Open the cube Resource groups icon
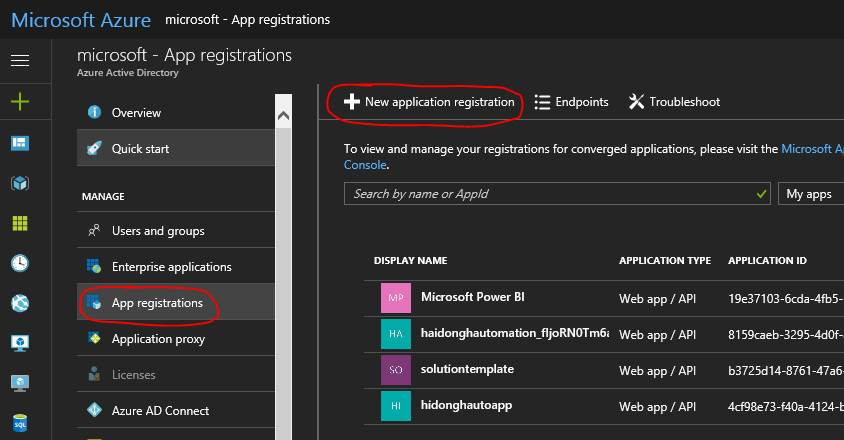 tap(20, 183)
